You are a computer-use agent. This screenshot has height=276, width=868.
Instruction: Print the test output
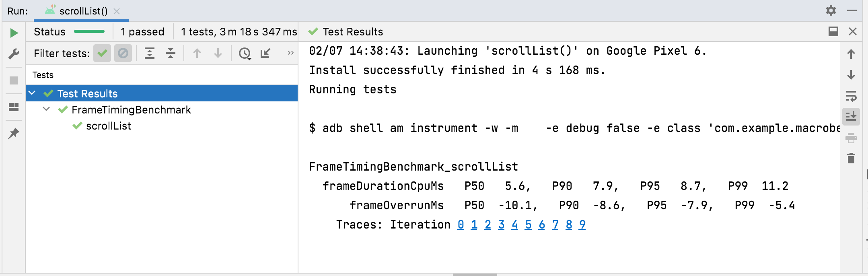[852, 137]
